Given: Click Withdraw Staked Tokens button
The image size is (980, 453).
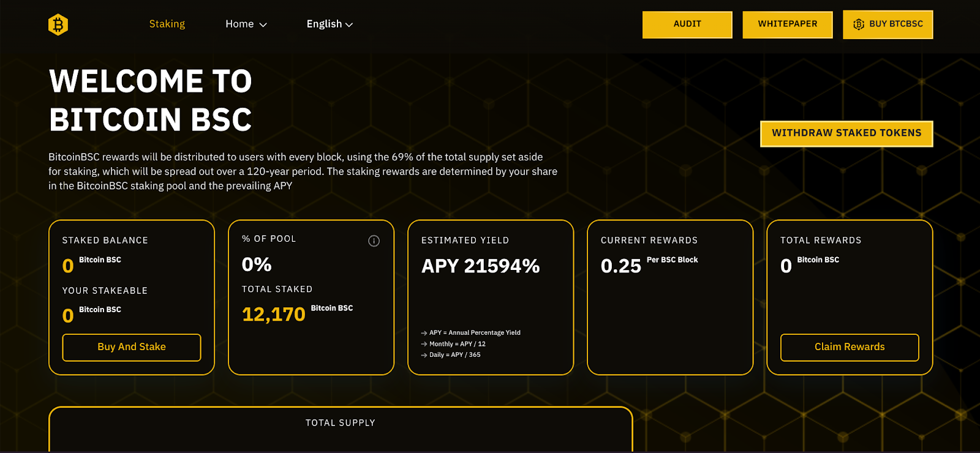Looking at the screenshot, I should point(846,133).
